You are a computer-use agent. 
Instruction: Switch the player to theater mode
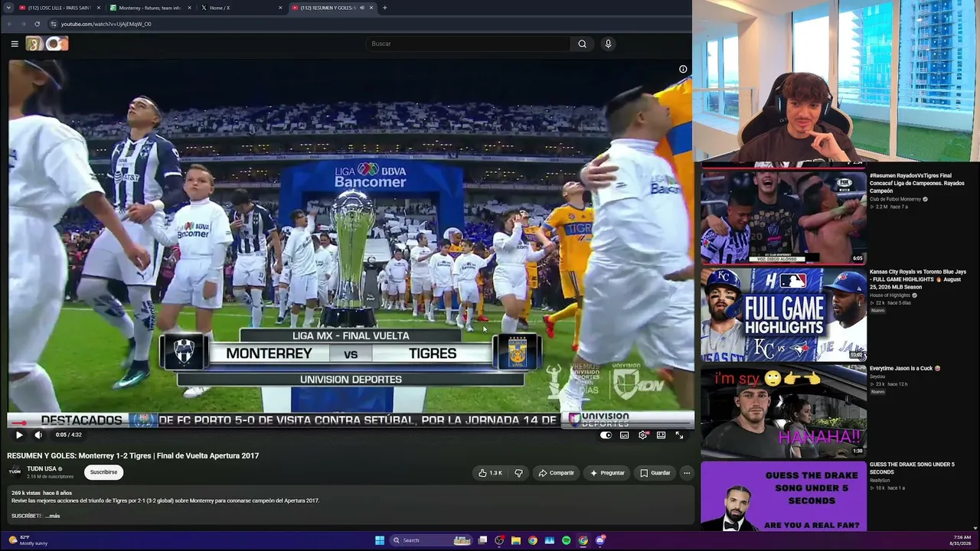pos(661,435)
